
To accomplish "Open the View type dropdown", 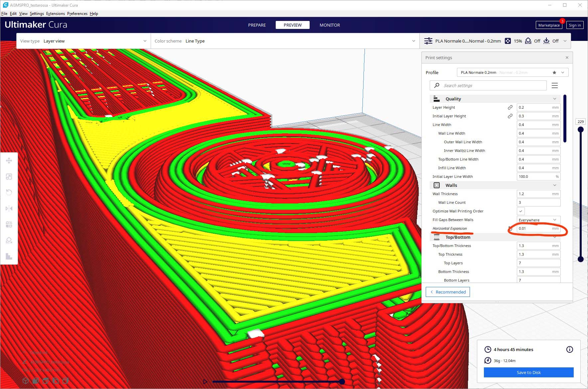I will tap(83, 41).
